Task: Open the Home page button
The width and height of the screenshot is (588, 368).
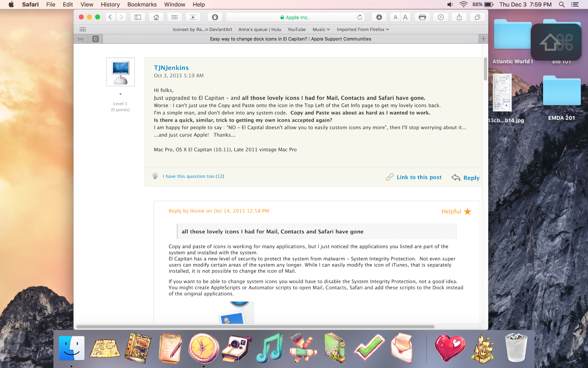Action: pos(156,17)
